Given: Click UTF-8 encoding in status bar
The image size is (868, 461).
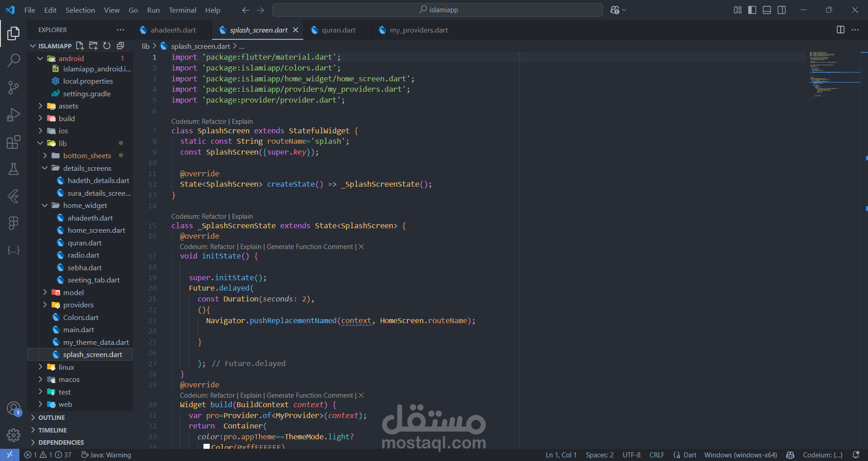Looking at the screenshot, I should 632,455.
